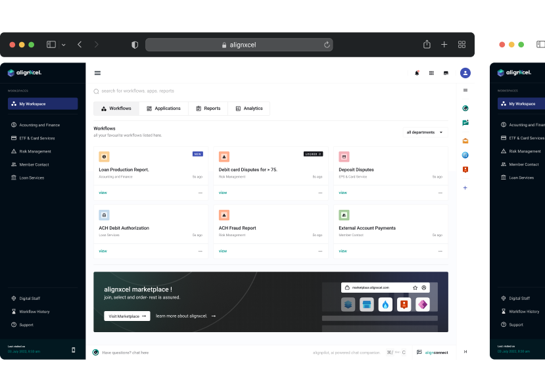Click the storefront icon beside the apps grid
The image size is (545, 392).
coord(446,73)
